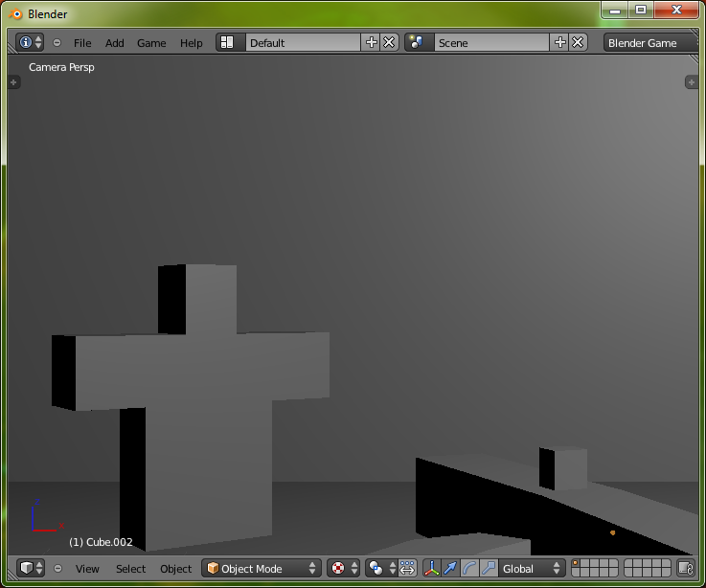The width and height of the screenshot is (706, 588).
Task: Collapse the bottom header menus
Action: click(57, 568)
